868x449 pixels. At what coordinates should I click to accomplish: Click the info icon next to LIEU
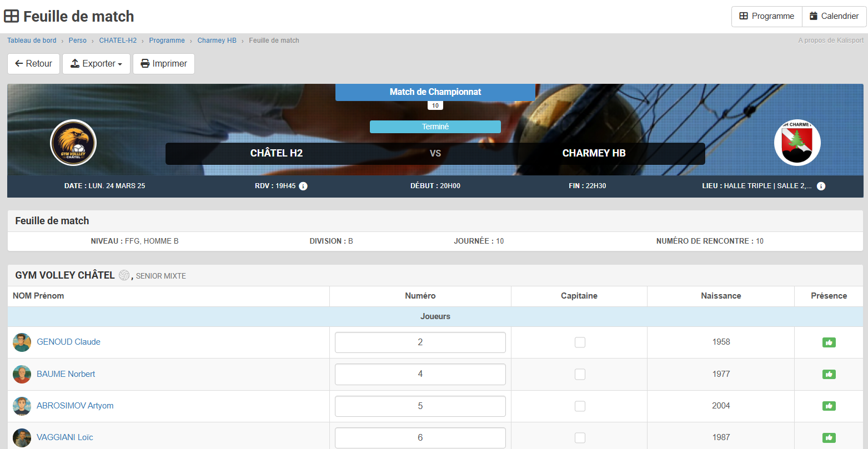click(x=821, y=186)
